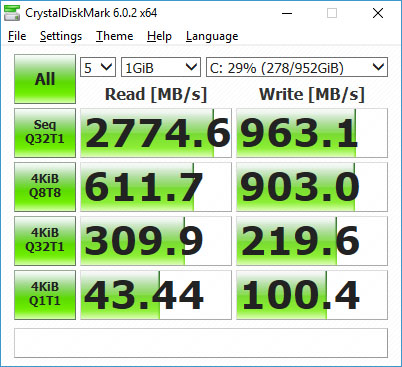
Task: Open the Theme menu
Action: [115, 36]
